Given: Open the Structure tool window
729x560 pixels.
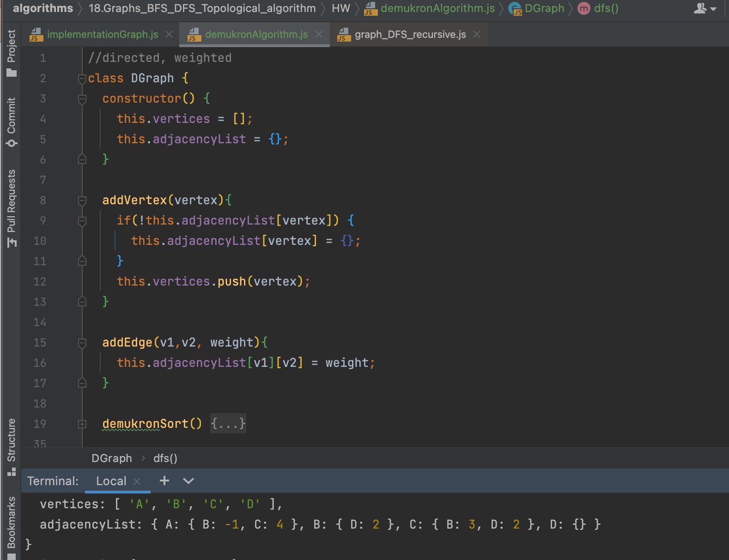Looking at the screenshot, I should (x=11, y=447).
